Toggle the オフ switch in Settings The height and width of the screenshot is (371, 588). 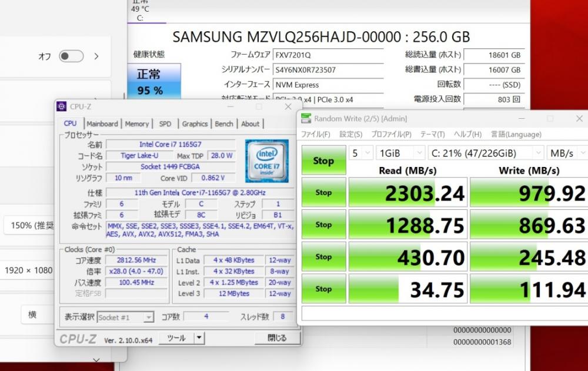pyautogui.click(x=71, y=56)
